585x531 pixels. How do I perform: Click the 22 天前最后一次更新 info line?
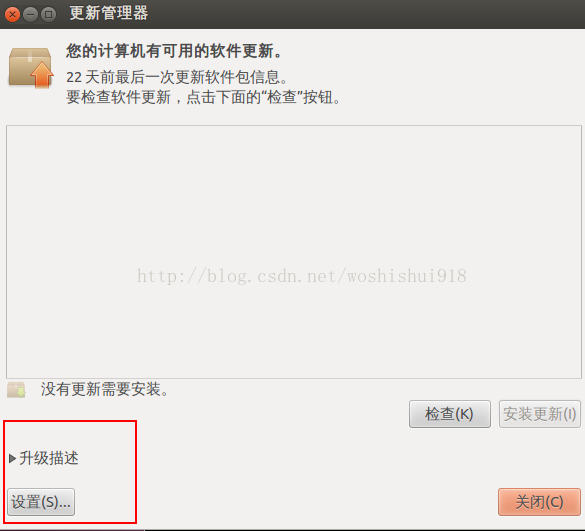[x=177, y=77]
